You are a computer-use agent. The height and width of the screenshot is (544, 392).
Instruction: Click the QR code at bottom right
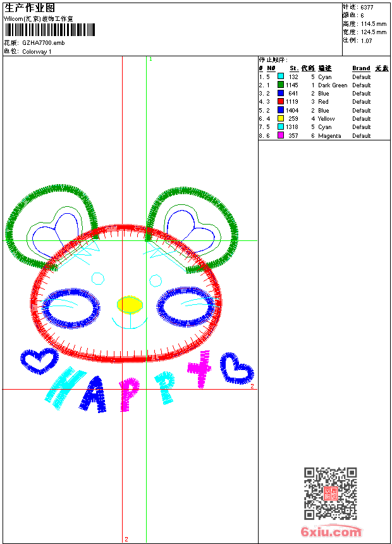(331, 493)
